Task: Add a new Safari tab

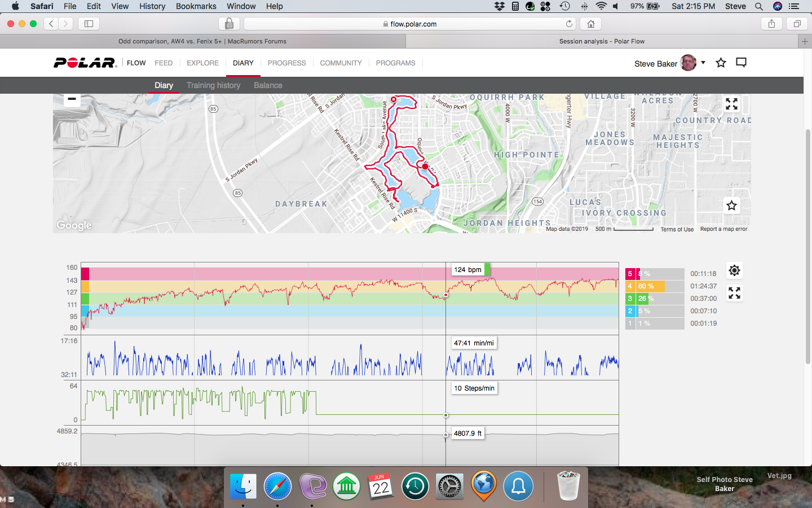Action: pyautogui.click(x=805, y=41)
